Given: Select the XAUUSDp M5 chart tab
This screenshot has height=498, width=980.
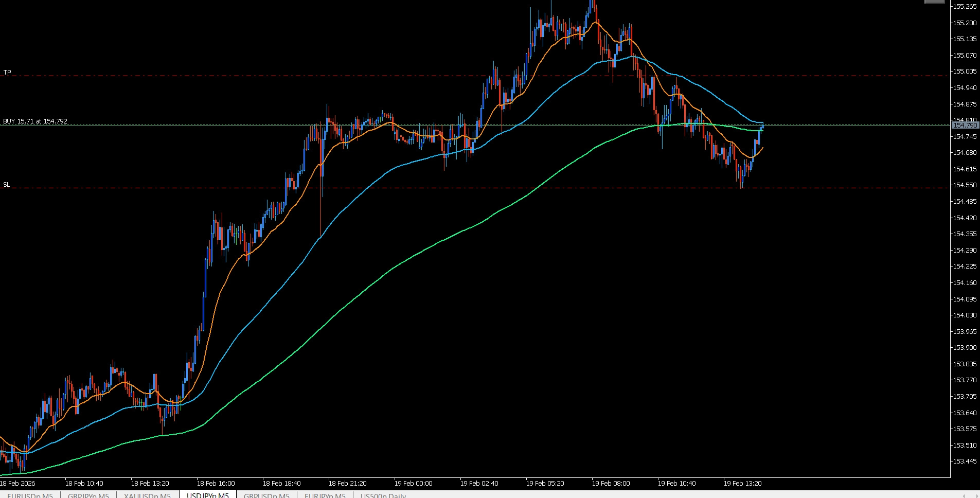Looking at the screenshot, I should point(148,495).
